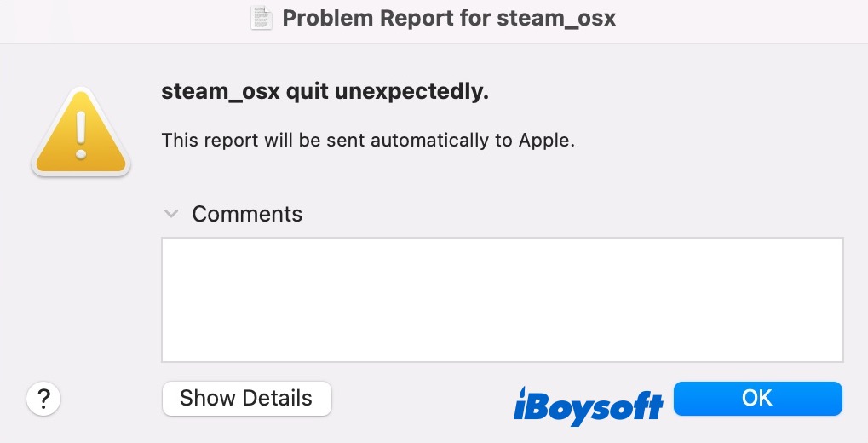Click the words "This report" in the message
Image resolution: width=868 pixels, height=443 pixels.
coord(204,140)
